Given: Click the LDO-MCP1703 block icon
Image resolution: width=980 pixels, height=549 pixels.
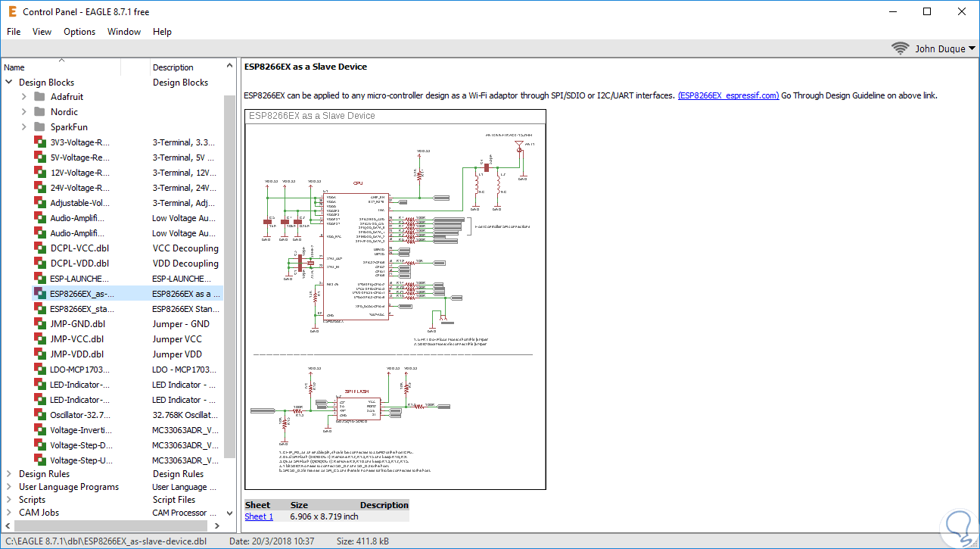Looking at the screenshot, I should coord(40,370).
